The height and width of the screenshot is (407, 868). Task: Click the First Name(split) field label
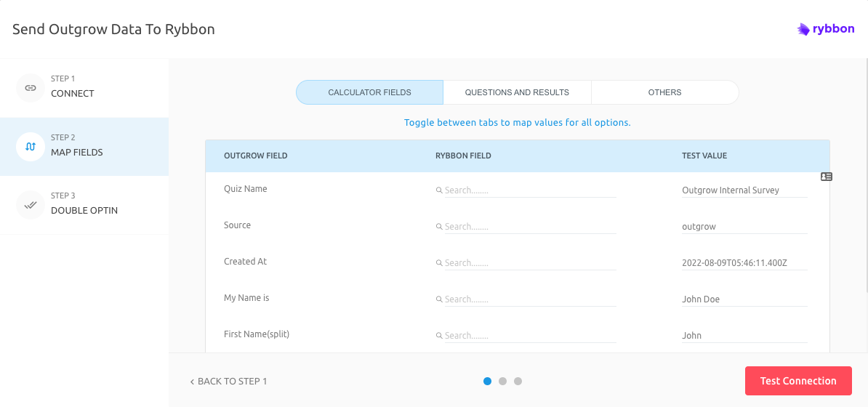click(x=257, y=334)
